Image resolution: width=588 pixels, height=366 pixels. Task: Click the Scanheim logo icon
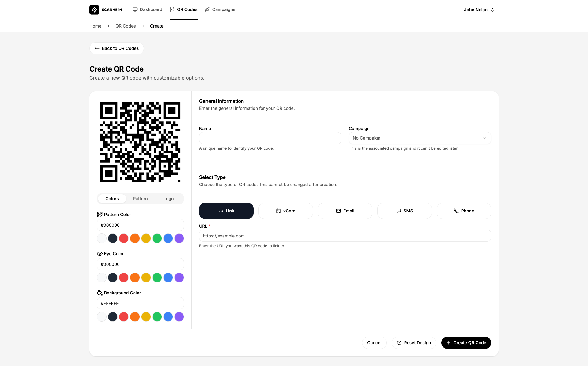coord(94,10)
